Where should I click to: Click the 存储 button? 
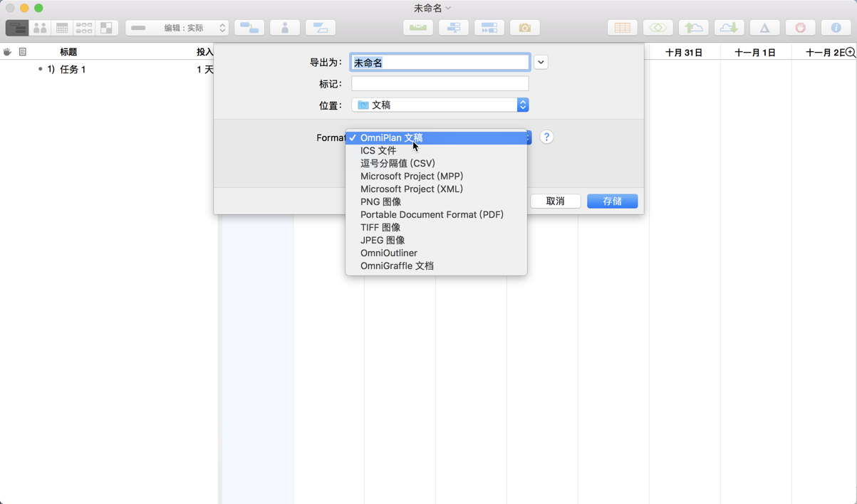tap(612, 201)
